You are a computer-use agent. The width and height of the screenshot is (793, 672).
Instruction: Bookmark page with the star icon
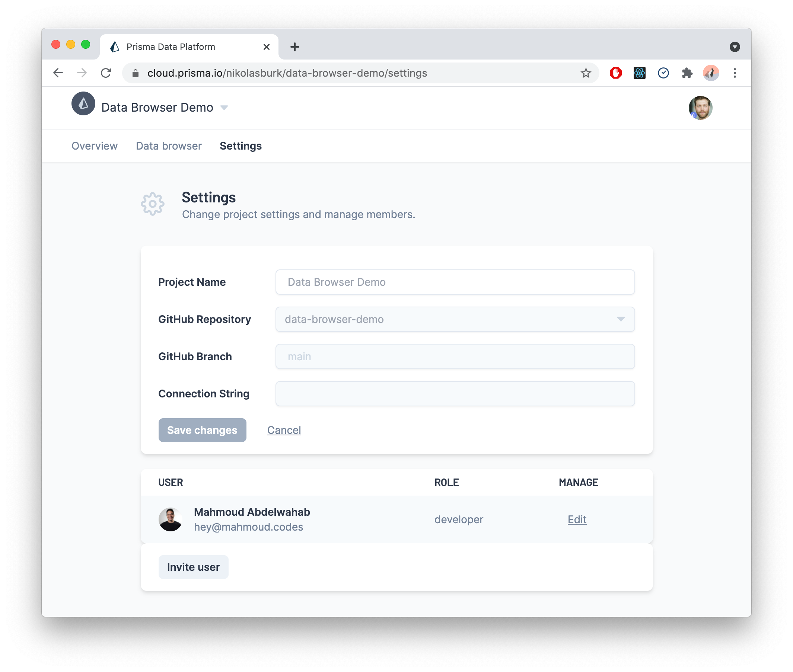pyautogui.click(x=585, y=73)
